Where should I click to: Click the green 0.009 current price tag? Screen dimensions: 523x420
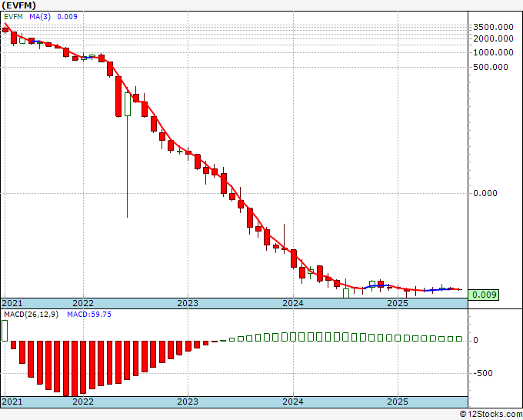point(484,295)
